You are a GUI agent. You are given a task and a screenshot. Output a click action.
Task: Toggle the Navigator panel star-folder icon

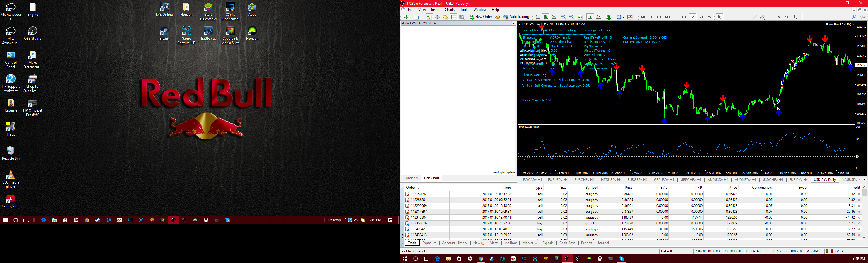[445, 17]
